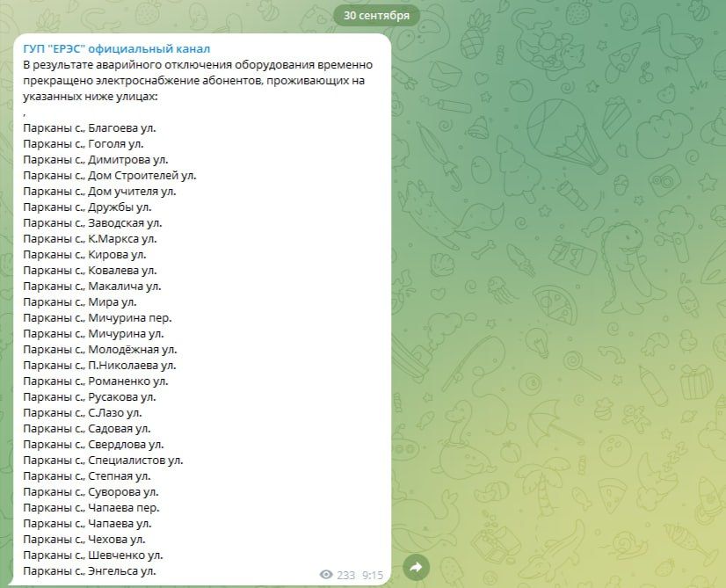This screenshot has width=726, height=588.
Task: Select the "Гоголя ул." street line
Action: pyautogui.click(x=83, y=144)
